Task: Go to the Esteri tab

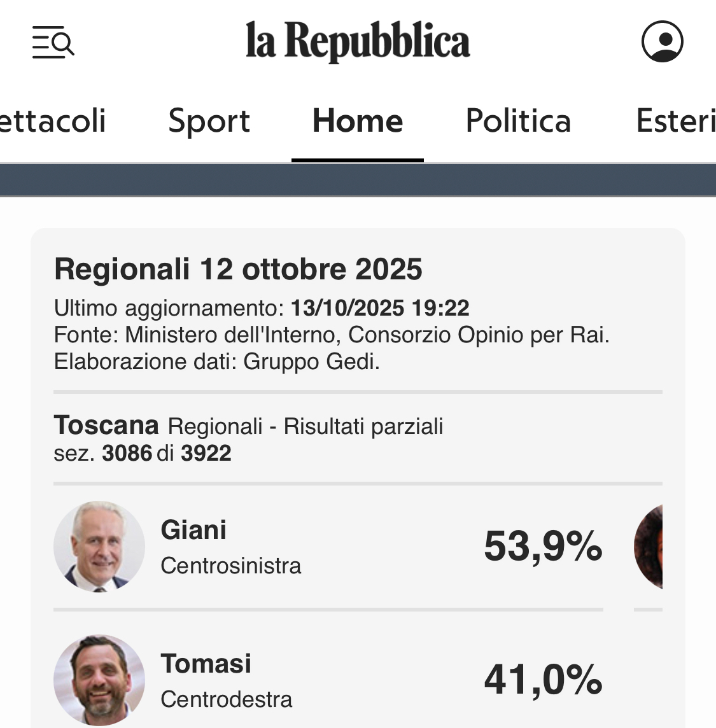Action: click(x=675, y=121)
